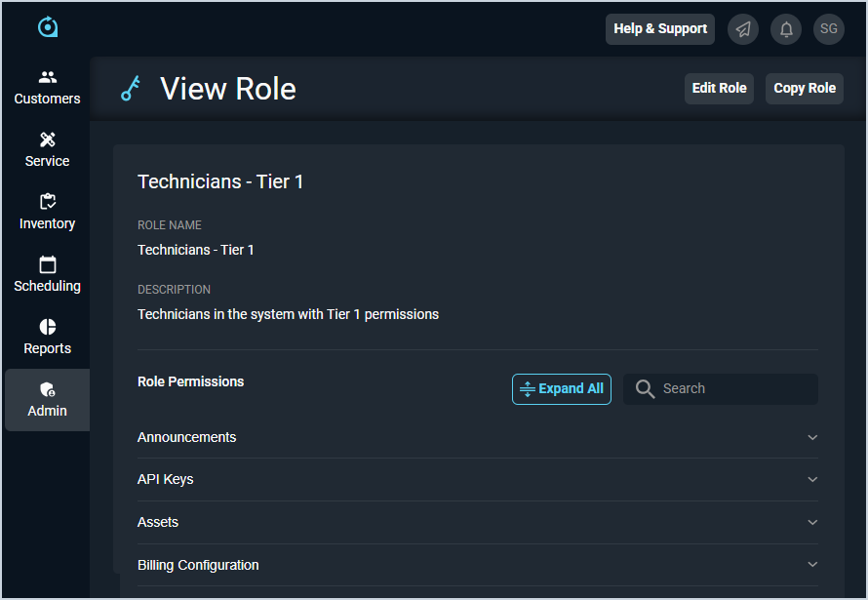
Task: Click the Assets row label
Action: 158,522
